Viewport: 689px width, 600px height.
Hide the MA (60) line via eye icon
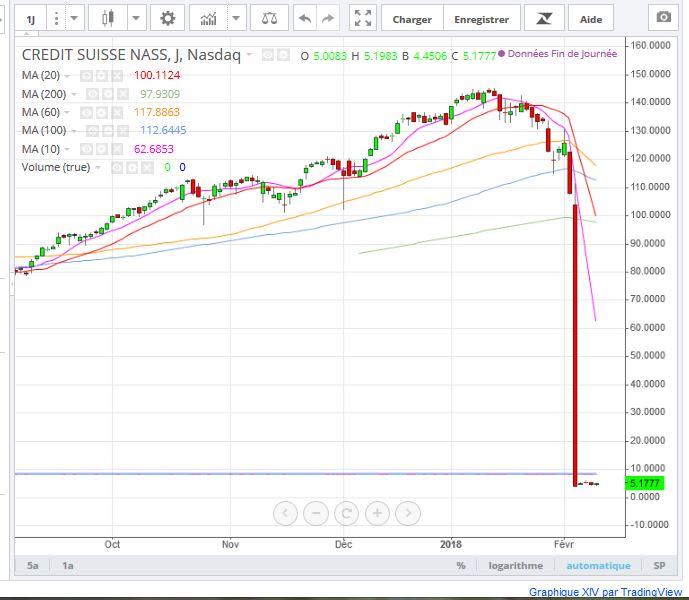point(86,113)
